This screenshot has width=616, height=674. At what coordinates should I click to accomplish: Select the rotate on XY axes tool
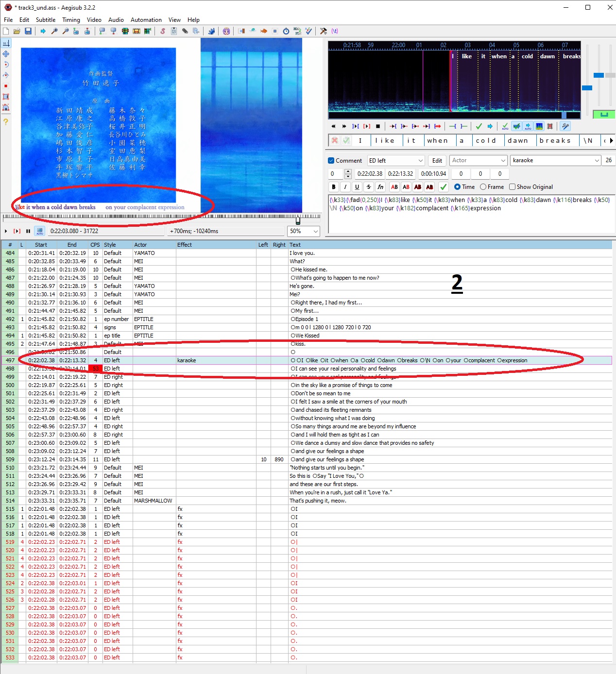coord(6,75)
